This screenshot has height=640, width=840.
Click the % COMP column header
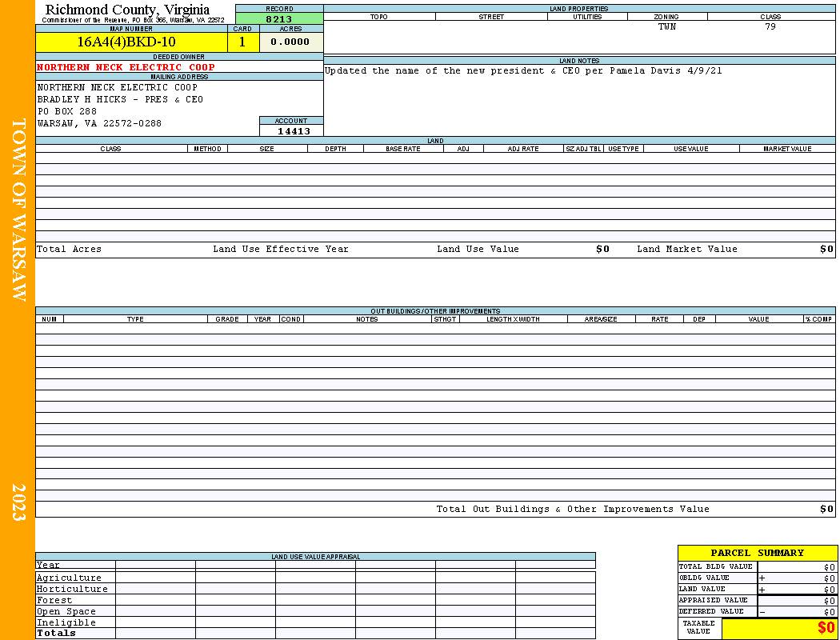(818, 319)
